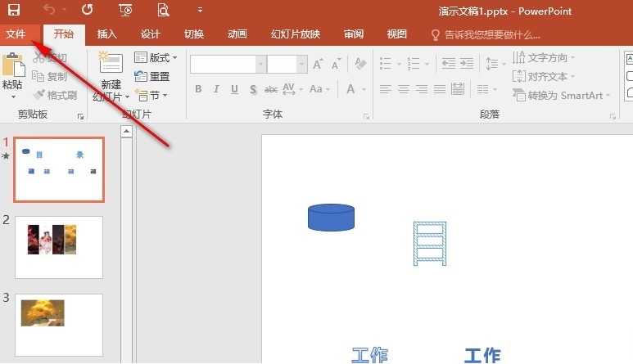Click the Text Direction (文字方向) button
633x364 pixels.
545,57
